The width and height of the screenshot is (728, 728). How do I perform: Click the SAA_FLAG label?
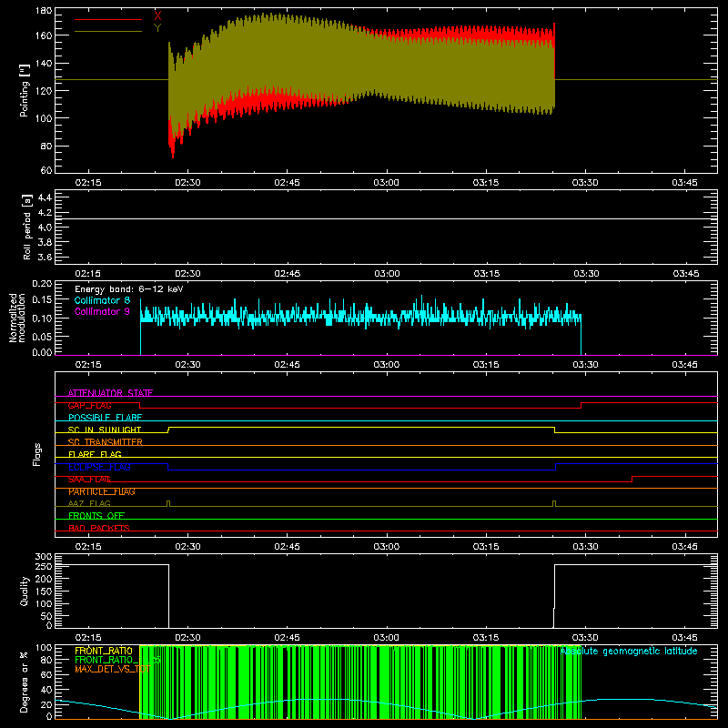[89, 480]
